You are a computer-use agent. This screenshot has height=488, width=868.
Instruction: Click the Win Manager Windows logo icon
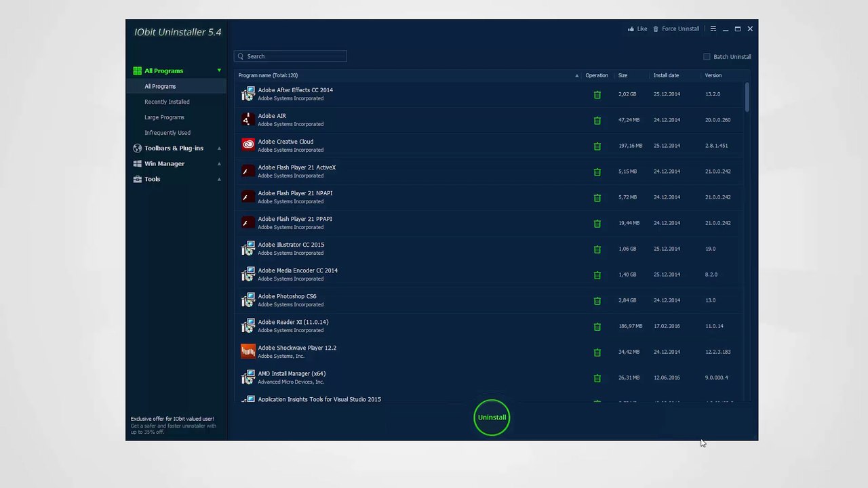(x=138, y=163)
